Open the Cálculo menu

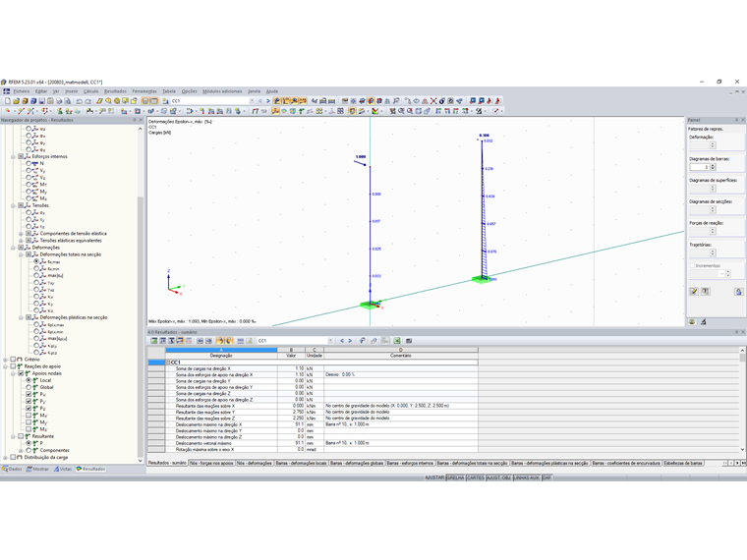coord(91,91)
